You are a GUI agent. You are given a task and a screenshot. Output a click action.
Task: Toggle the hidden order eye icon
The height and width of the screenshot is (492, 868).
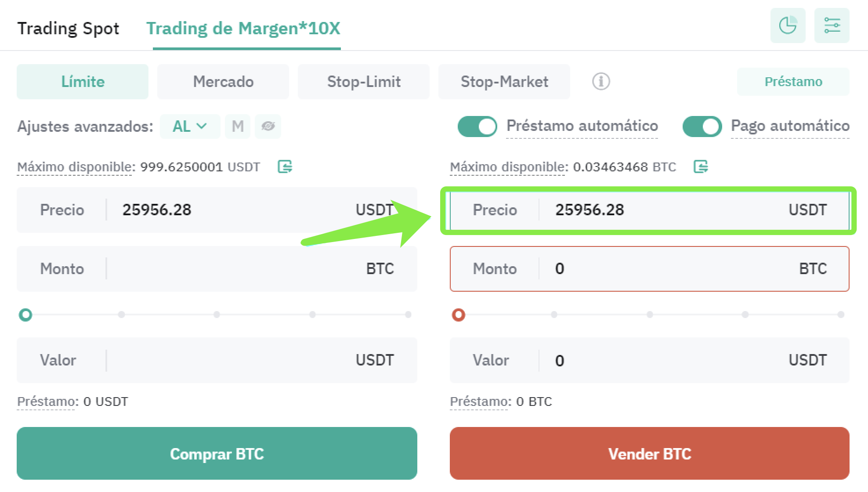click(268, 127)
